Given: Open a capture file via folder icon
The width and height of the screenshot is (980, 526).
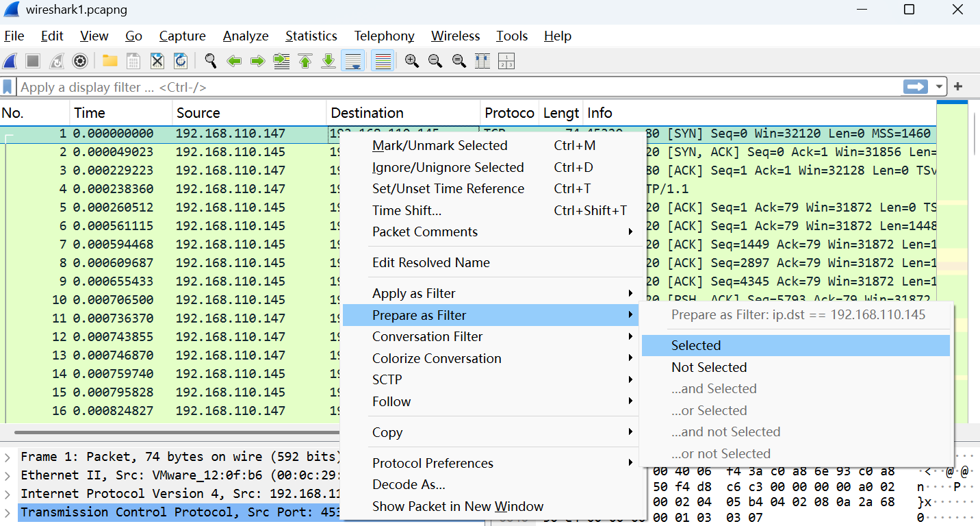Looking at the screenshot, I should click(x=109, y=62).
